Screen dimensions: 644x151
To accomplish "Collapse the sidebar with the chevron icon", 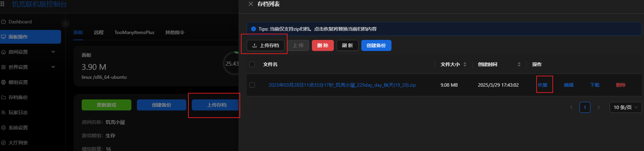I will (66, 24).
